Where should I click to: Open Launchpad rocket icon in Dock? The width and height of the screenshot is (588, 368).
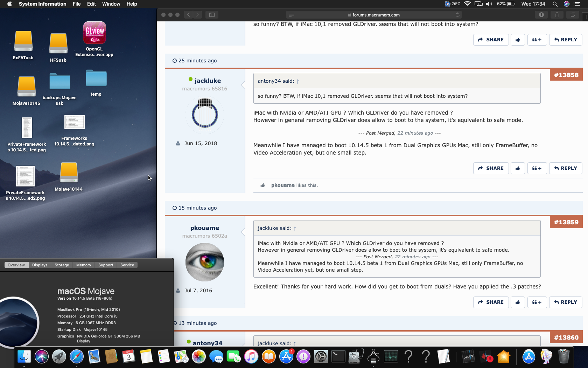click(59, 357)
